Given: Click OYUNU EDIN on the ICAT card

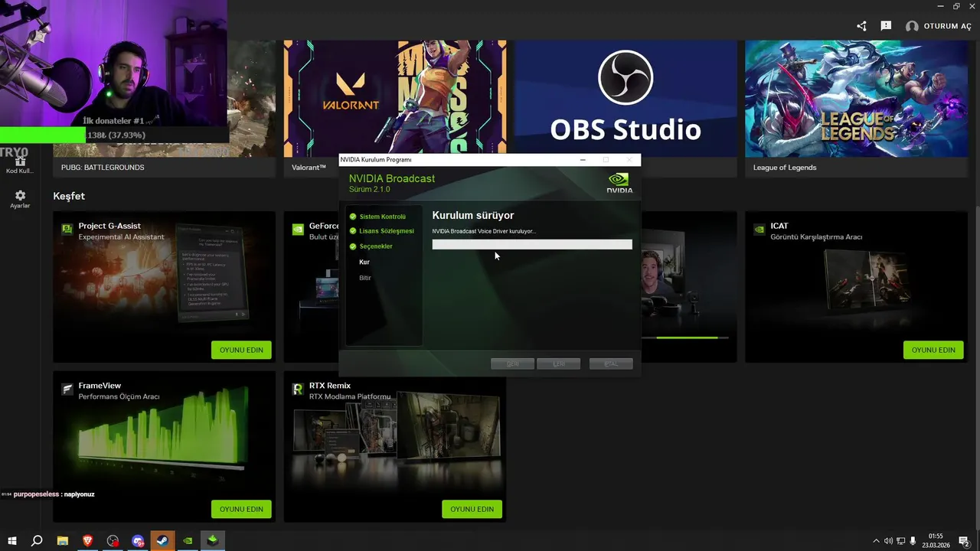Looking at the screenshot, I should (933, 350).
